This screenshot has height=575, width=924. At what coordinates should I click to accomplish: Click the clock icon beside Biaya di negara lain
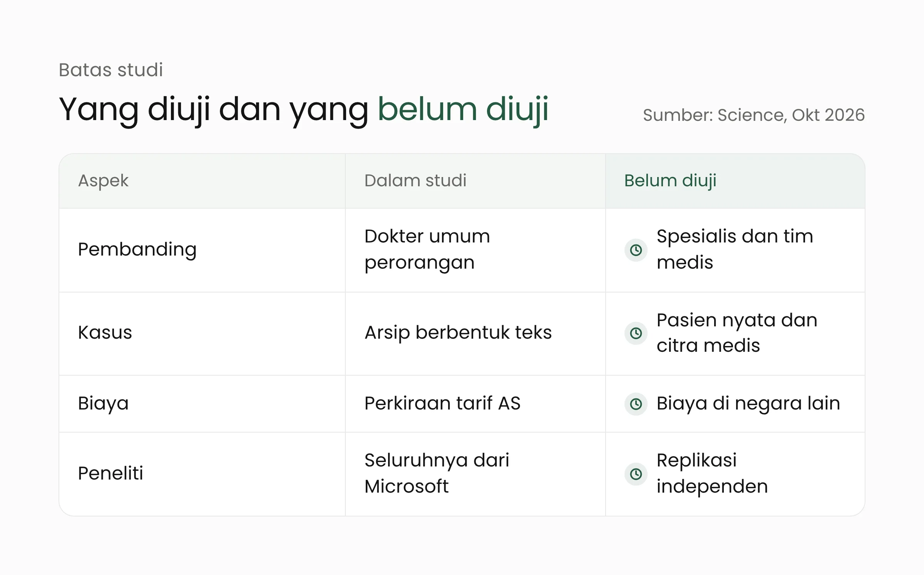pyautogui.click(x=636, y=404)
